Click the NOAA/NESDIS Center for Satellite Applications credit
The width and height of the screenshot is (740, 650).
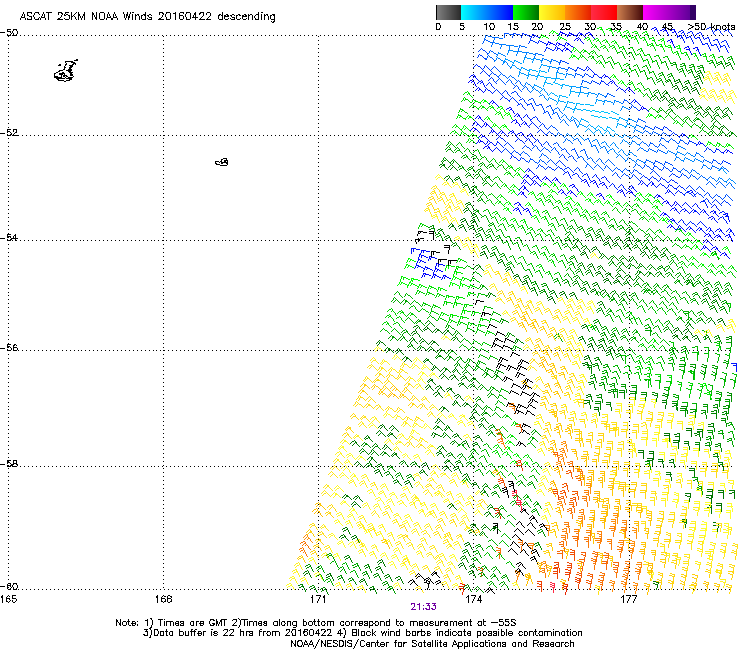[432, 644]
